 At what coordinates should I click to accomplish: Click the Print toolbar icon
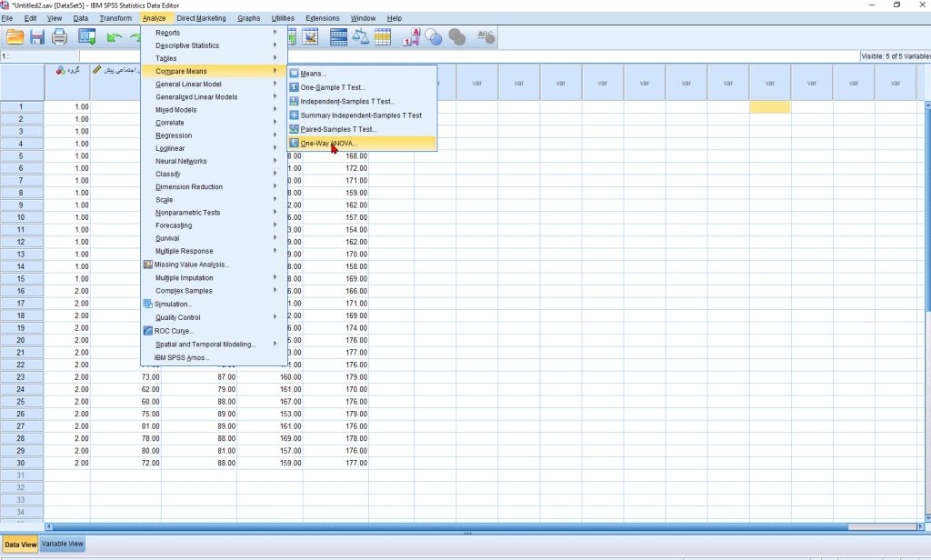pyautogui.click(x=59, y=37)
